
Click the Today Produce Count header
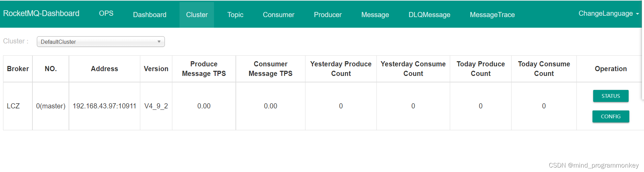(x=481, y=69)
